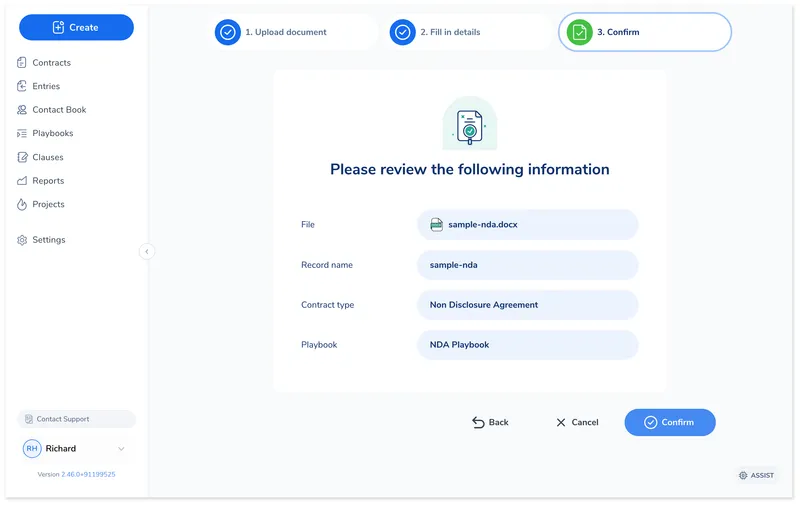
Task: View Reports in sidebar
Action: point(48,181)
